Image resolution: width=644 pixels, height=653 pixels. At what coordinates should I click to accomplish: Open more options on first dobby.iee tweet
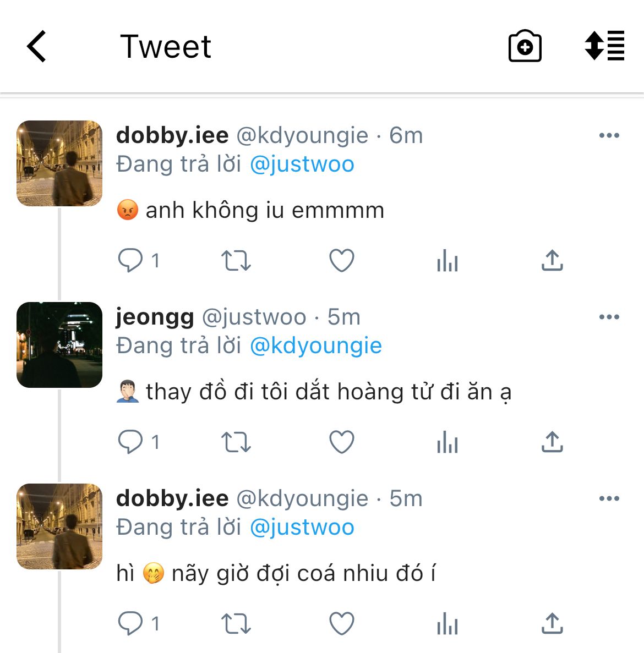coord(609,135)
